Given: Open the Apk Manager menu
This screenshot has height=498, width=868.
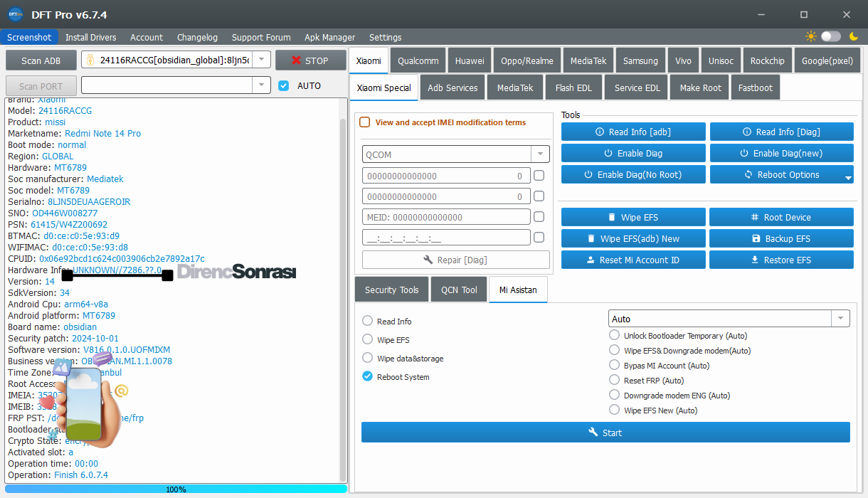Looking at the screenshot, I should click(x=329, y=37).
